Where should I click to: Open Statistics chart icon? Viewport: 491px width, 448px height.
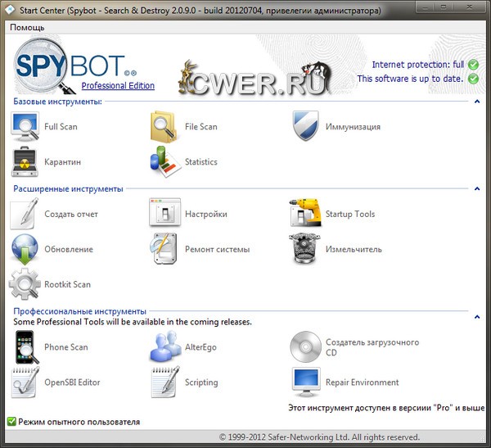pyautogui.click(x=165, y=161)
